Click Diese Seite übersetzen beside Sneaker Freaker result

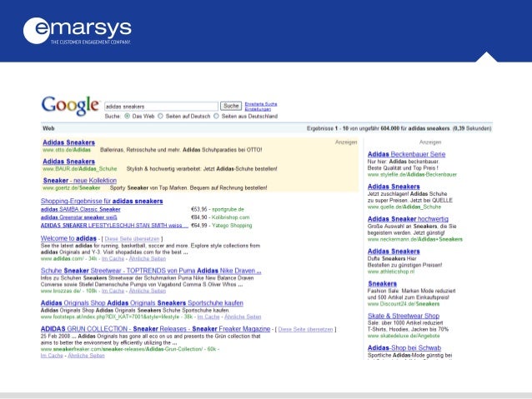[x=305, y=329]
